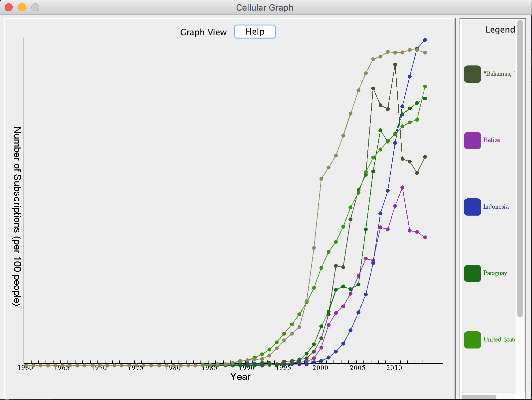Select the United States light green swatch

(x=472, y=340)
